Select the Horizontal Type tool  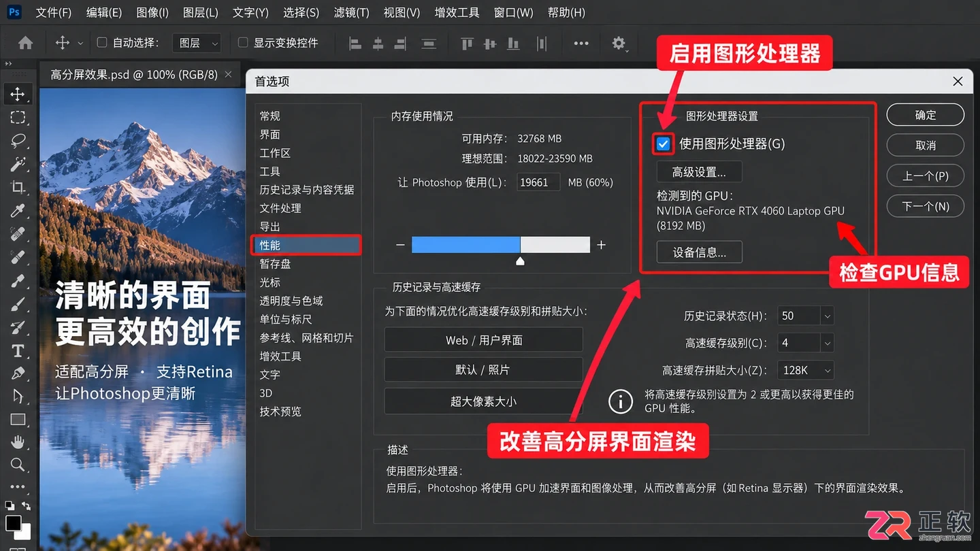18,351
